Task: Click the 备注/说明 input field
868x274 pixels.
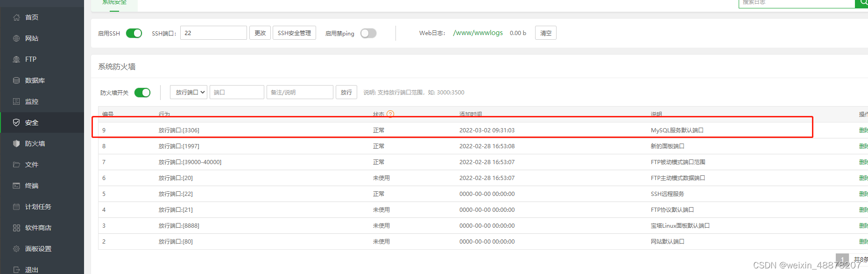Action: pos(300,92)
